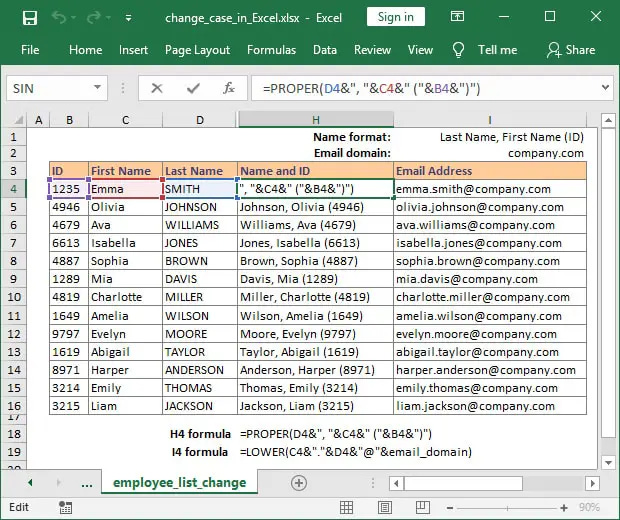620x520 pixels.
Task: Click cell with ID 1235
Action: coord(69,189)
